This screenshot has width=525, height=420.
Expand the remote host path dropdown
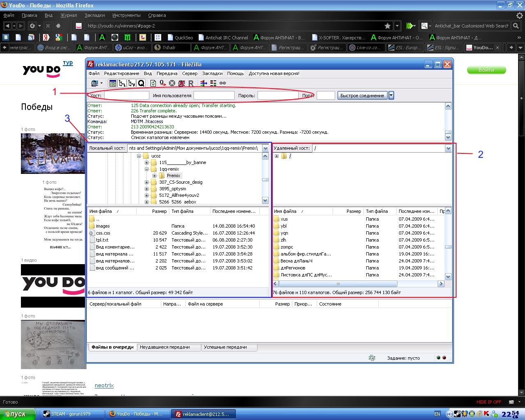[448, 148]
